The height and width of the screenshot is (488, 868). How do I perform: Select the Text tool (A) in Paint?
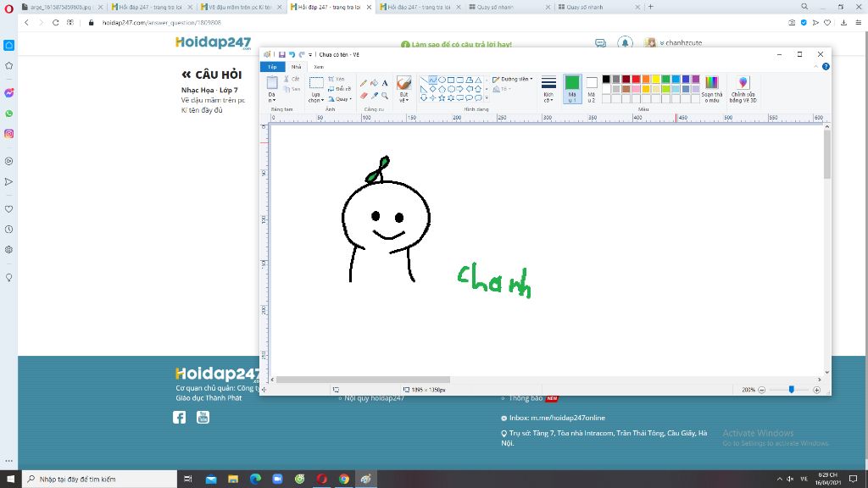pyautogui.click(x=385, y=83)
